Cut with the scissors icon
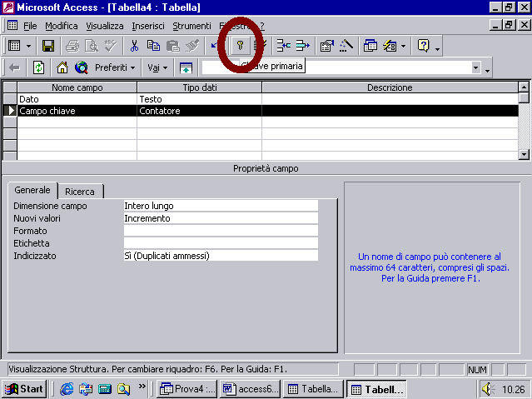The height and width of the screenshot is (399, 532). [x=134, y=46]
